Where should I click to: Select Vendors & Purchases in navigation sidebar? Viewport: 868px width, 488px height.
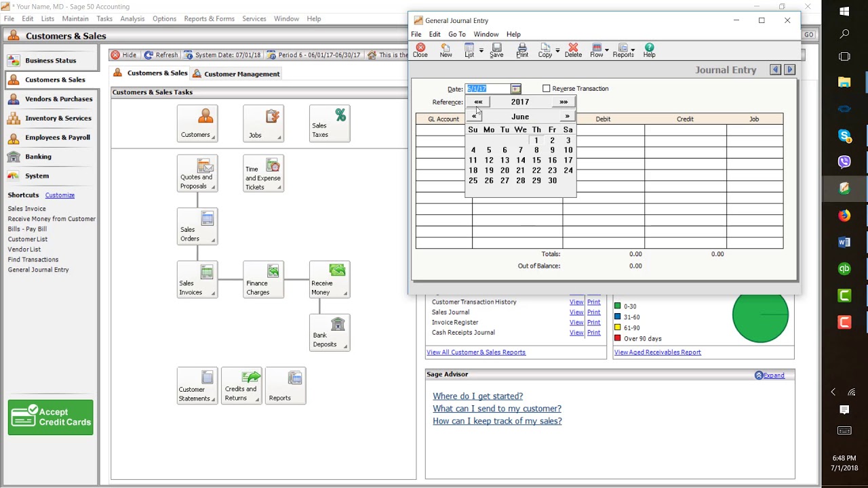52,99
